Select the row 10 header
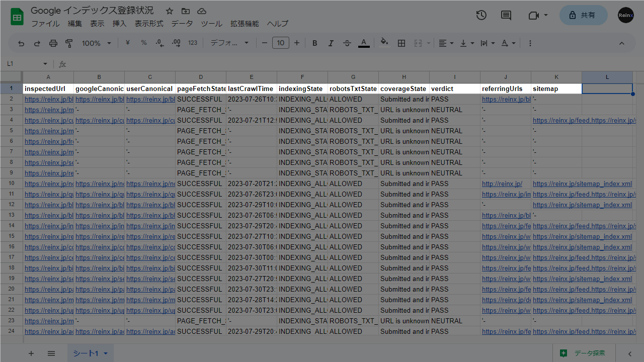This screenshot has width=644, height=362. click(12, 184)
